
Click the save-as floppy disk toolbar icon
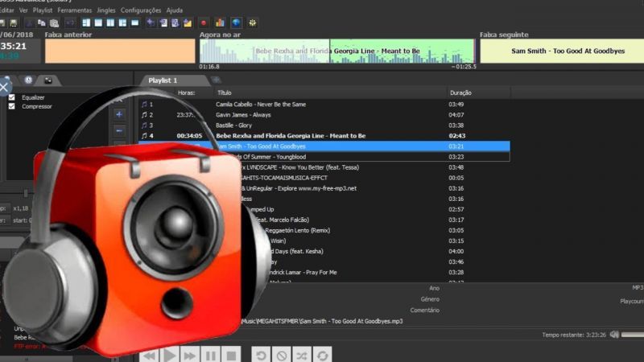[x=14, y=23]
